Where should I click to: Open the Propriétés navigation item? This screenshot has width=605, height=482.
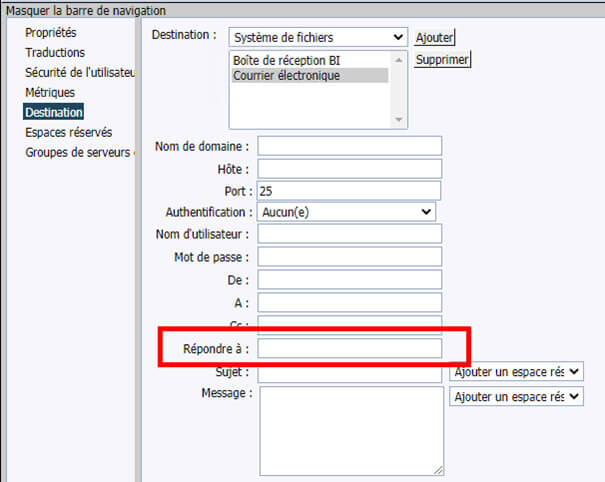pos(51,33)
